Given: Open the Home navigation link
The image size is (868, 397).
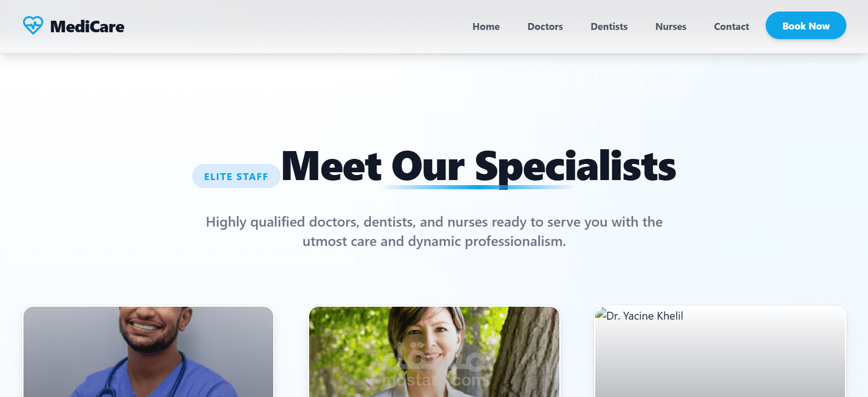Looking at the screenshot, I should point(486,27).
